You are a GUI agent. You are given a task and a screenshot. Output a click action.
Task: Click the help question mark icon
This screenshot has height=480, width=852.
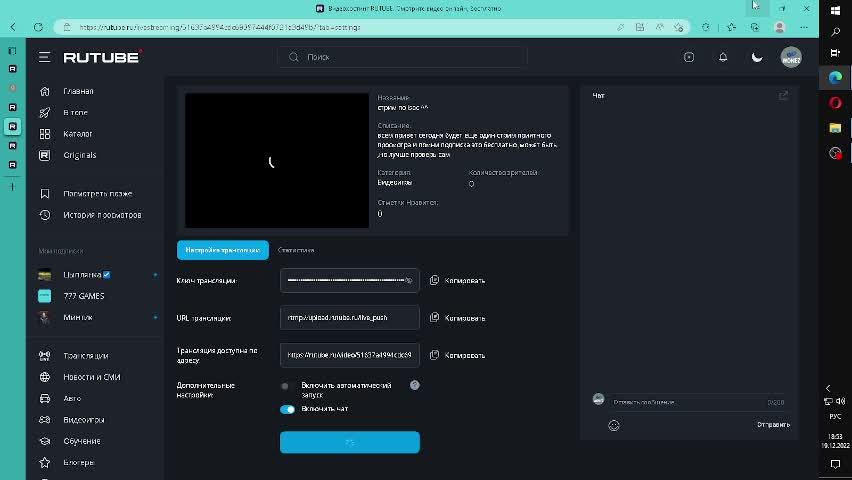tap(415, 385)
